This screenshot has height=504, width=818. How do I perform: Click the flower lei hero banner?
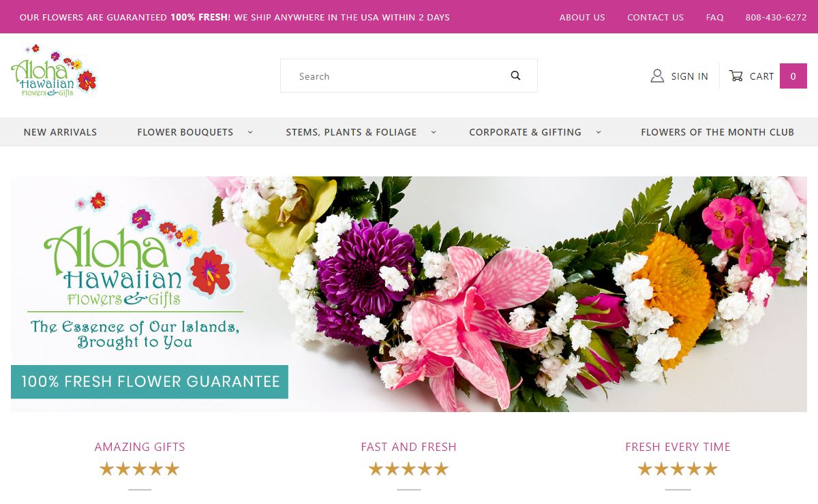point(409,294)
